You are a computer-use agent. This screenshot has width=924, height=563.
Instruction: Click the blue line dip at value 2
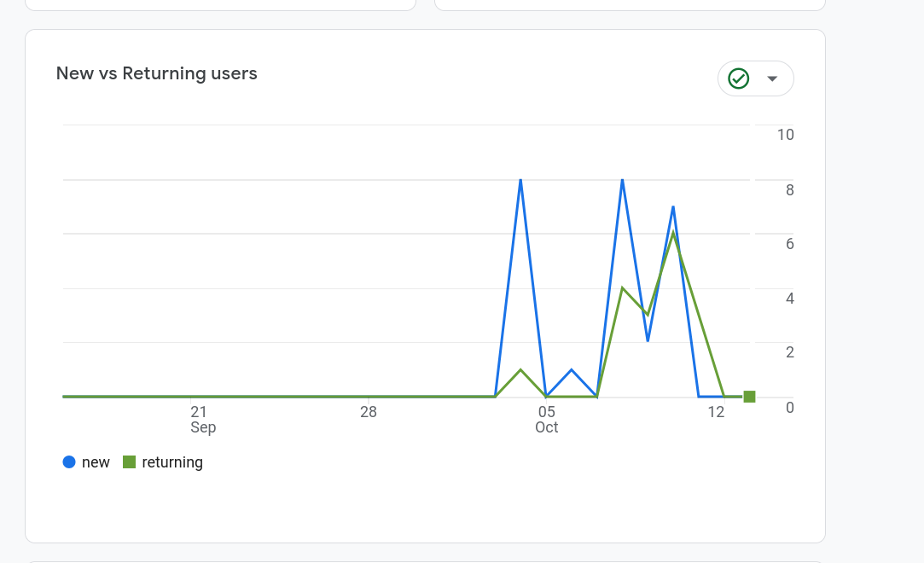pos(648,341)
